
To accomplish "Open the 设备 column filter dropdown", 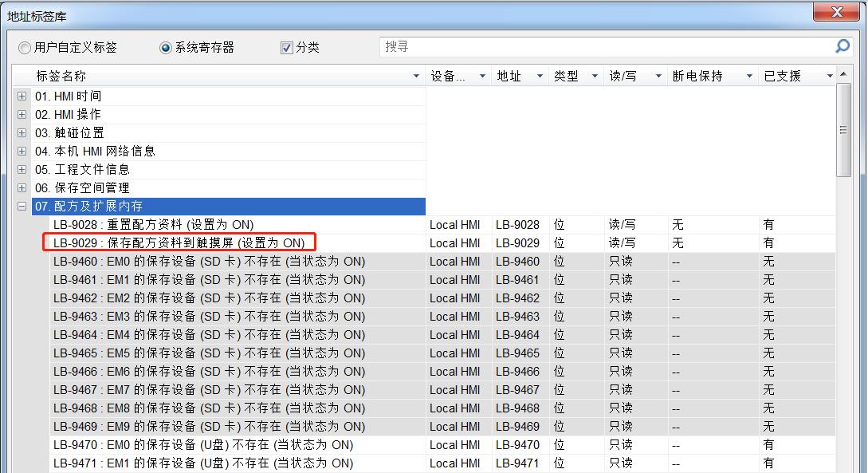I will [x=482, y=76].
